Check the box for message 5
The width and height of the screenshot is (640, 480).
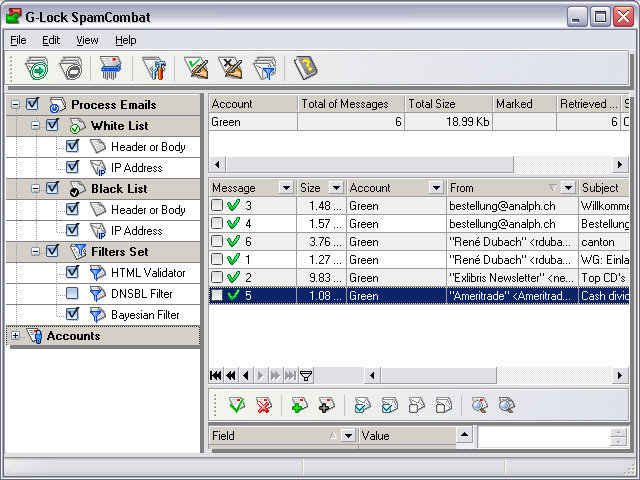217,295
